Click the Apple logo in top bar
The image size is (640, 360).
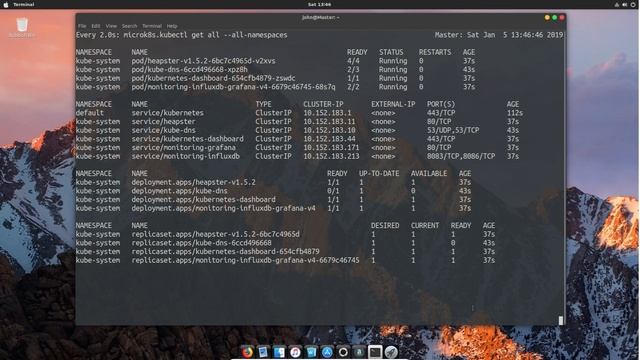coord(6,4)
